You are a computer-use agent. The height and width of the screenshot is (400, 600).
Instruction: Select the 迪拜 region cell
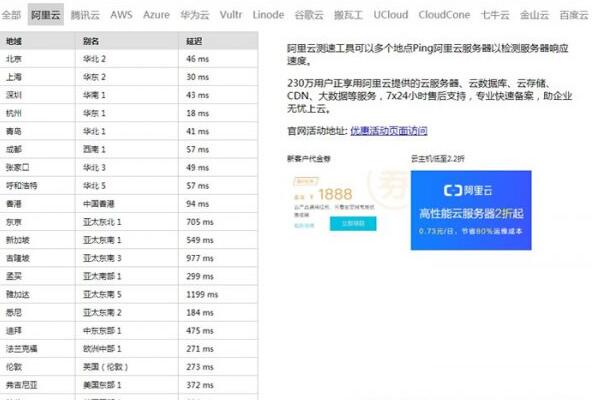38,331
